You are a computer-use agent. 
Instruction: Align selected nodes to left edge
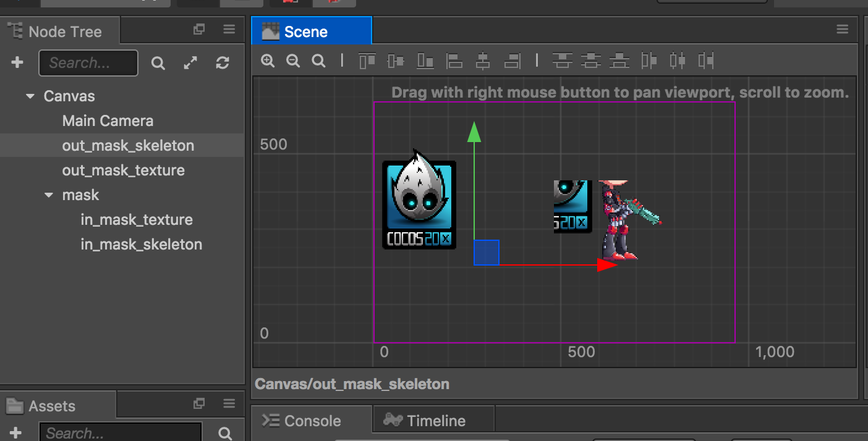tap(454, 61)
